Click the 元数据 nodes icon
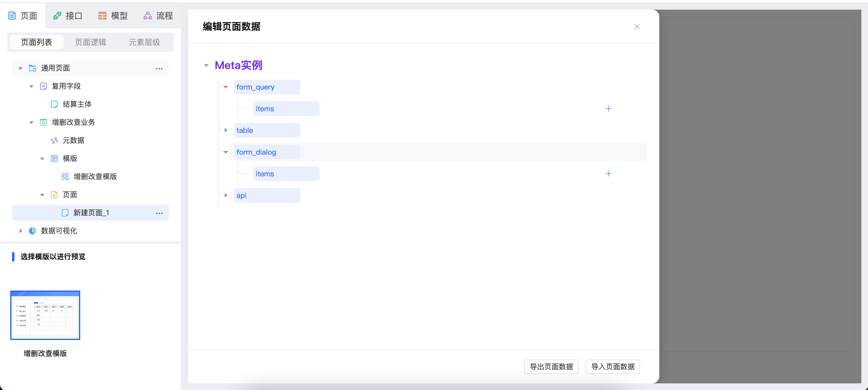Screen dimensions: 868x390 [54, 141]
